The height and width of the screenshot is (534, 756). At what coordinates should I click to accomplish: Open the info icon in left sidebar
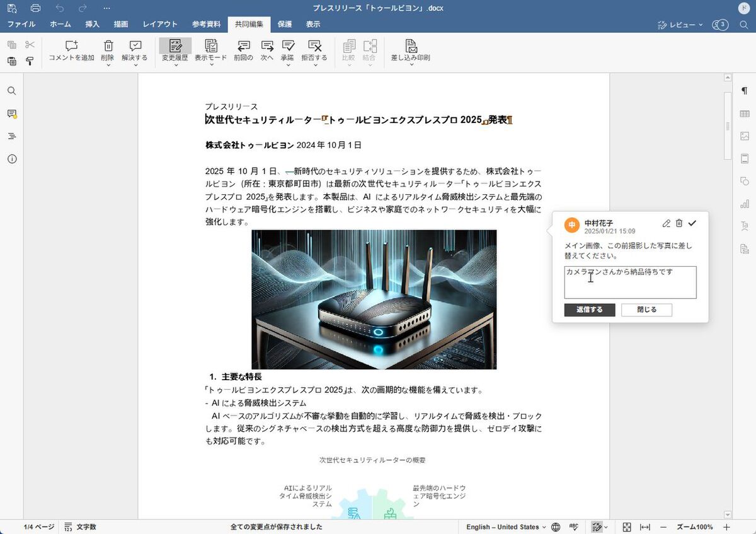click(x=12, y=159)
